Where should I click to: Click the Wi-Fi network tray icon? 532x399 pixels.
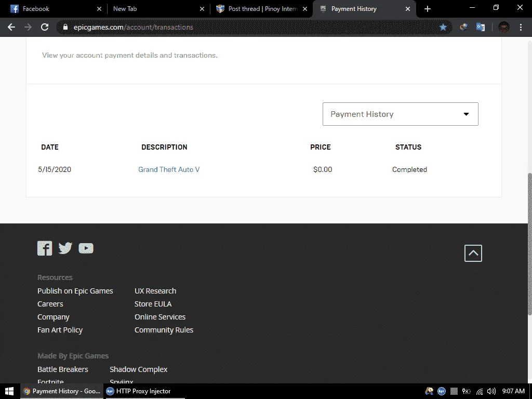pyautogui.click(x=480, y=391)
